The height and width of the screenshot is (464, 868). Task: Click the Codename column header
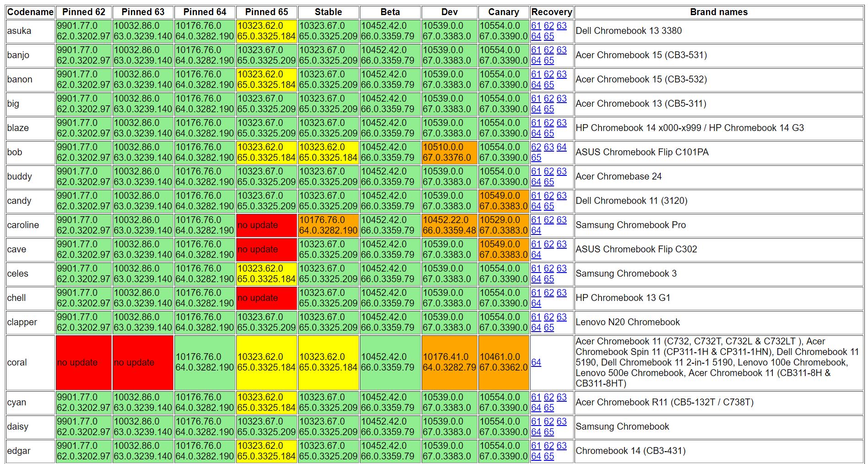coord(30,12)
